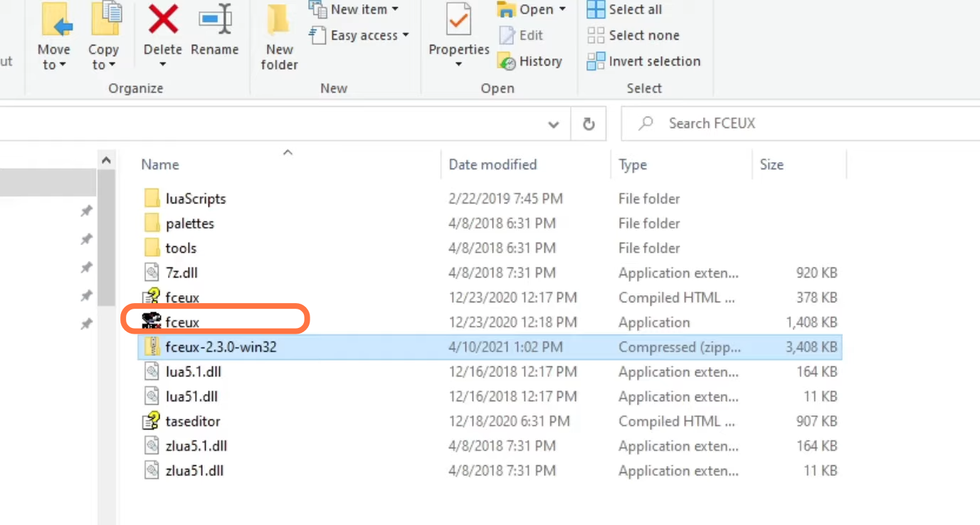Click navigation pane scroll up arrow
The width and height of the screenshot is (980, 525).
[106, 161]
